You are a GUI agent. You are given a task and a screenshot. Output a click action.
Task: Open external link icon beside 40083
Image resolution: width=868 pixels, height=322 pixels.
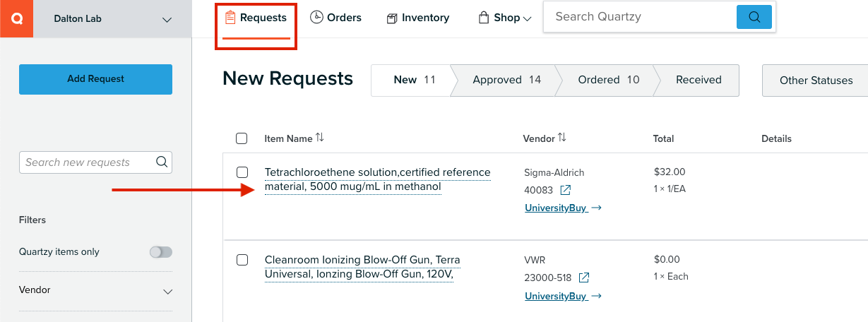(566, 190)
